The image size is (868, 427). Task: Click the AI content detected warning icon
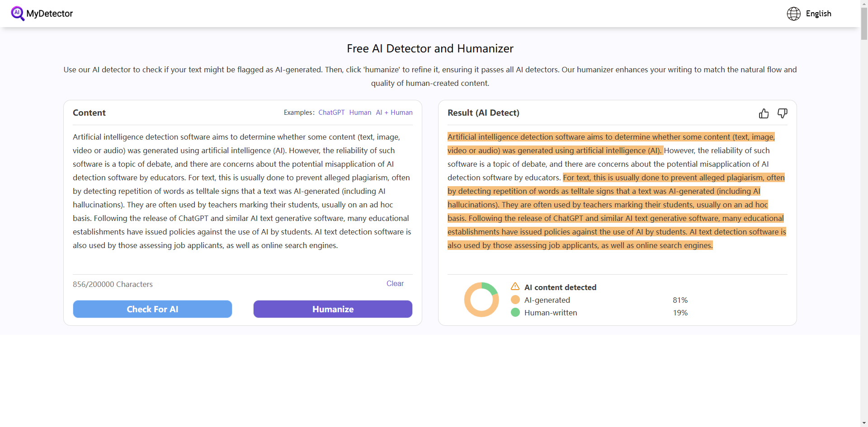click(515, 286)
